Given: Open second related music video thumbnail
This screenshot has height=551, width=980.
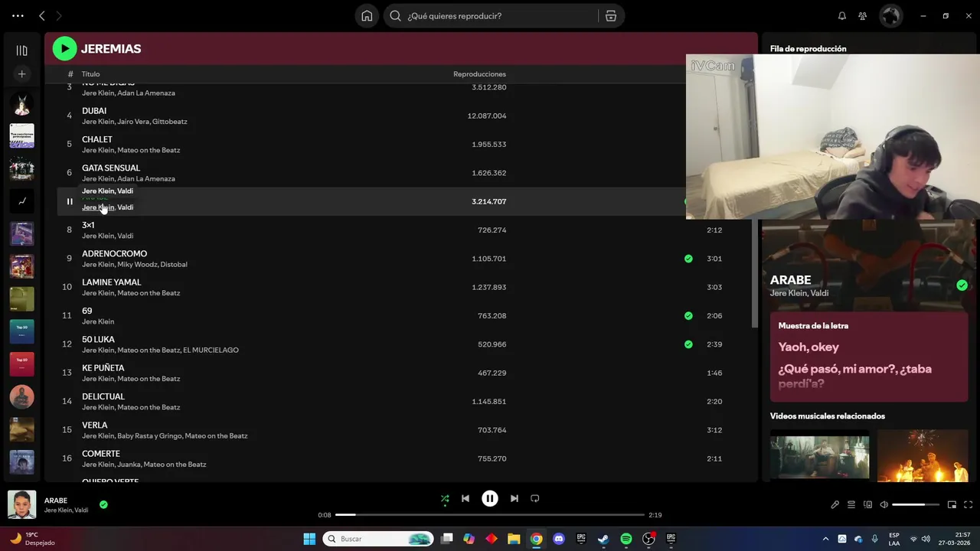Looking at the screenshot, I should (923, 456).
